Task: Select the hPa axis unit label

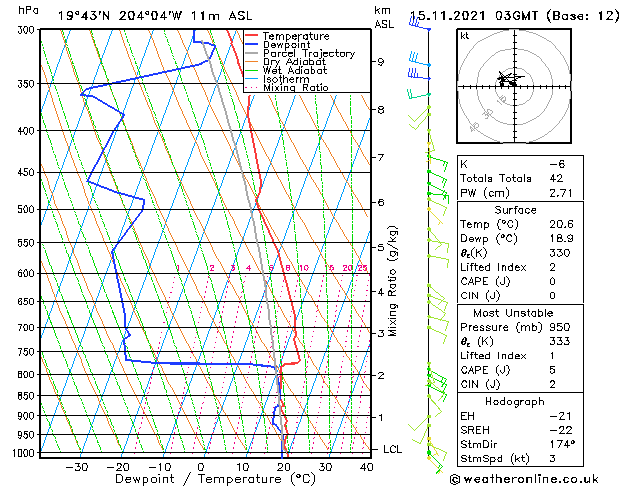Action: pyautogui.click(x=28, y=10)
